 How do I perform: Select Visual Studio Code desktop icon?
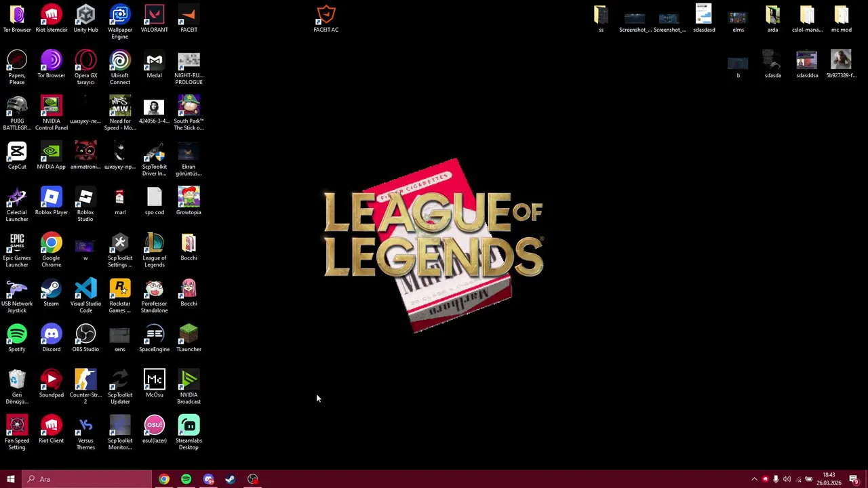click(85, 296)
